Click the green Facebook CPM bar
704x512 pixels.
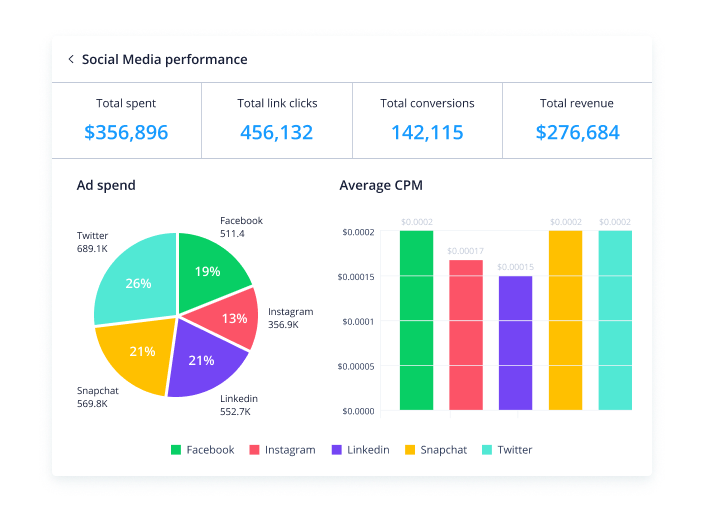coord(416,320)
